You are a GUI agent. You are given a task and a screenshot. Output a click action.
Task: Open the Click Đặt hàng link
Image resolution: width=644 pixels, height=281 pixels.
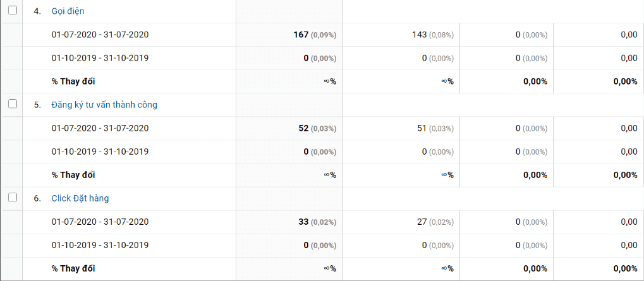click(80, 198)
